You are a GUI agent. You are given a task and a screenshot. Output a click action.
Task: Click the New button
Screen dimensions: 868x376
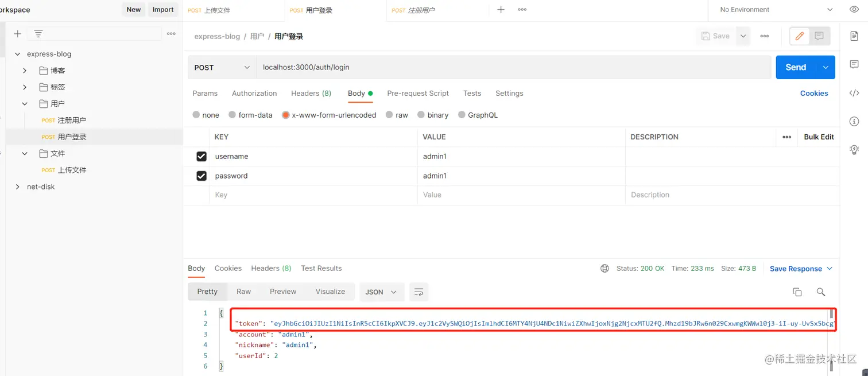[x=134, y=10]
